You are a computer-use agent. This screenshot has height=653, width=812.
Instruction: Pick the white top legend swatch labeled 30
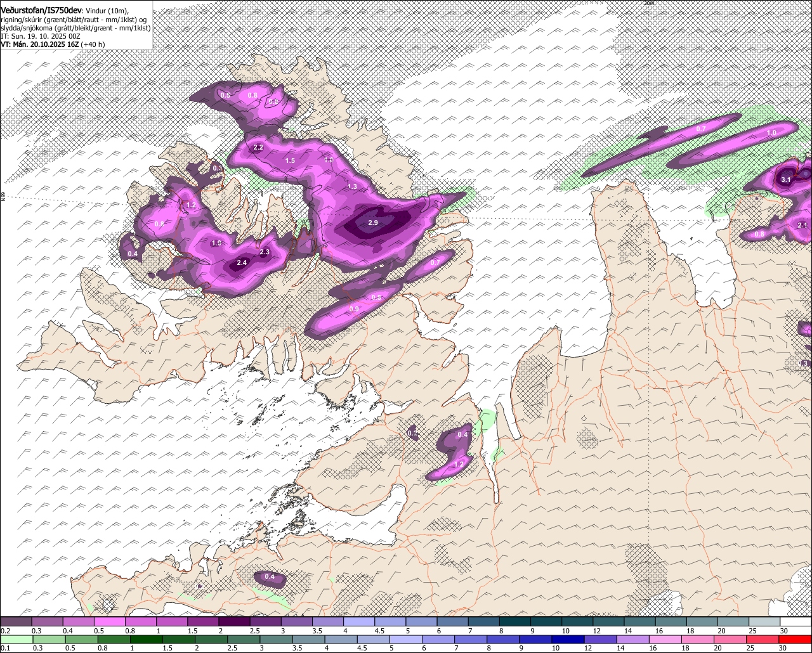click(796, 621)
